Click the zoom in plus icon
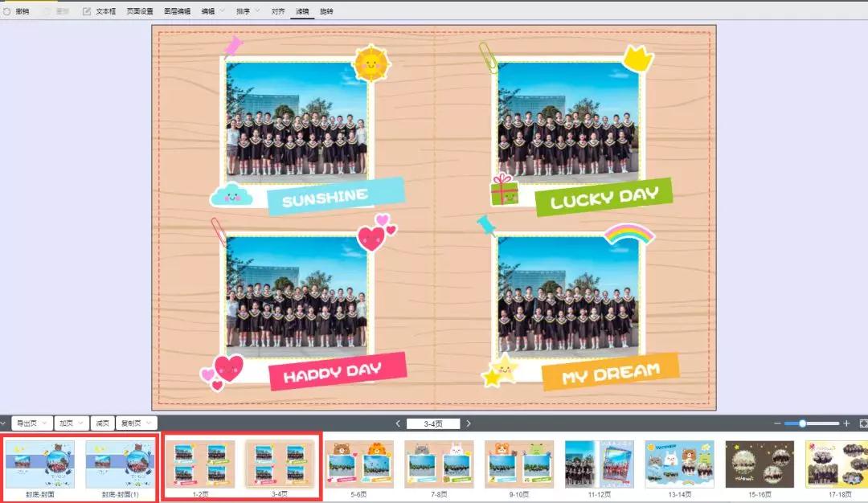 846,423
